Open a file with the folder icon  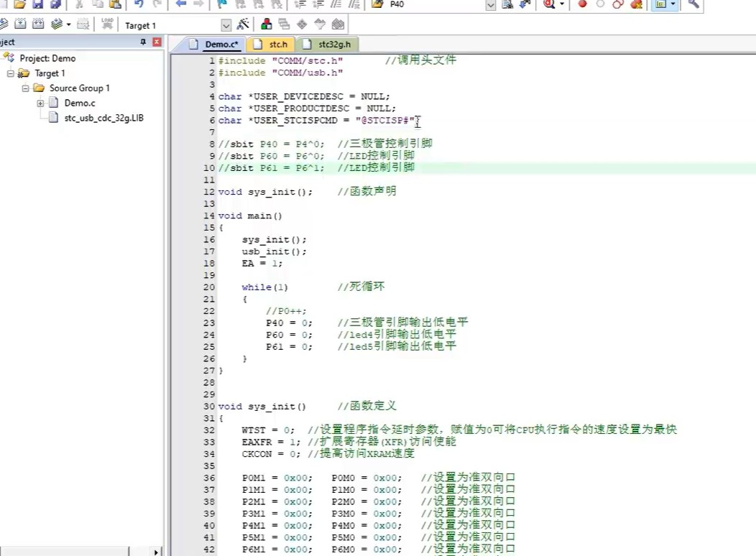pos(20,4)
